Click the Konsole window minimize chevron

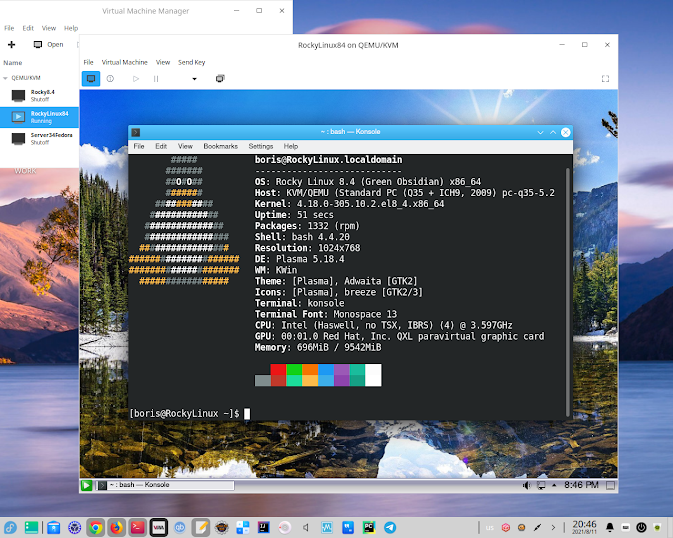click(540, 132)
